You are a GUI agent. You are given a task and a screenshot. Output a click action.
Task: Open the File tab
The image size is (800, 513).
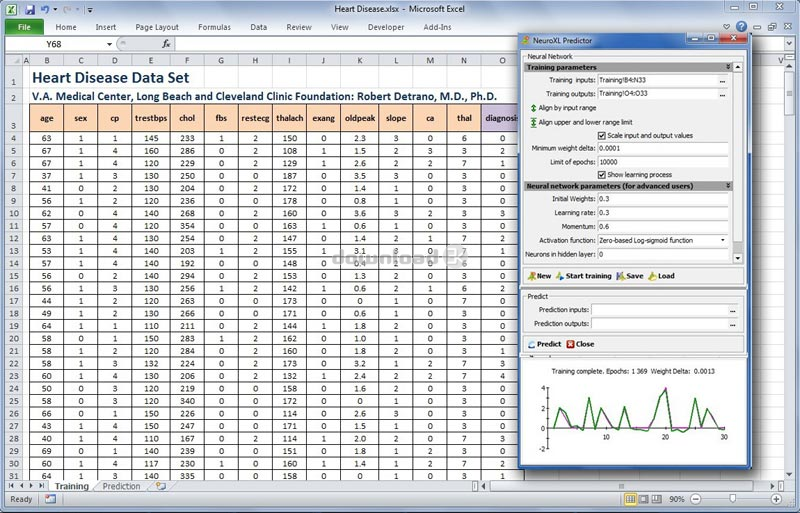(x=24, y=27)
